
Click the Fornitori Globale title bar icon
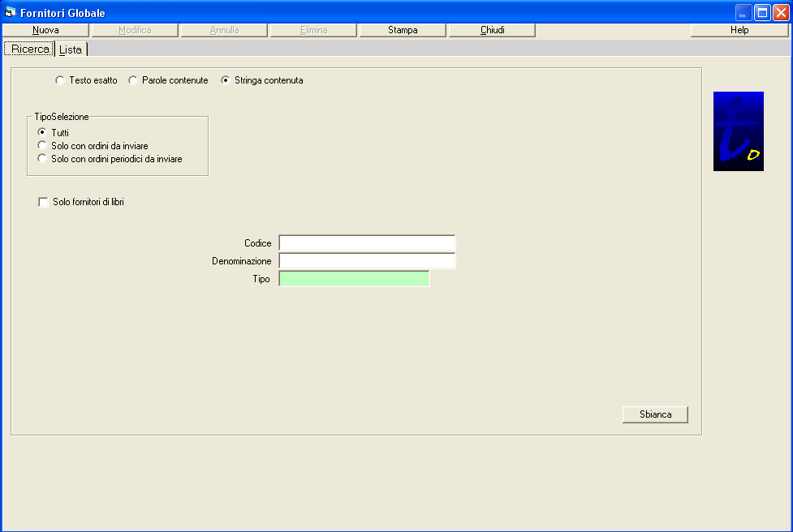(x=11, y=12)
